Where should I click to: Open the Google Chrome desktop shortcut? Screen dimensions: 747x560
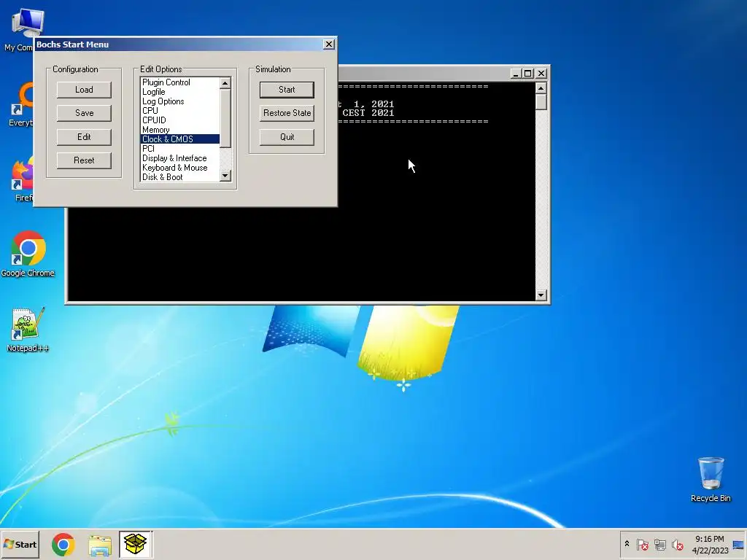[28, 254]
